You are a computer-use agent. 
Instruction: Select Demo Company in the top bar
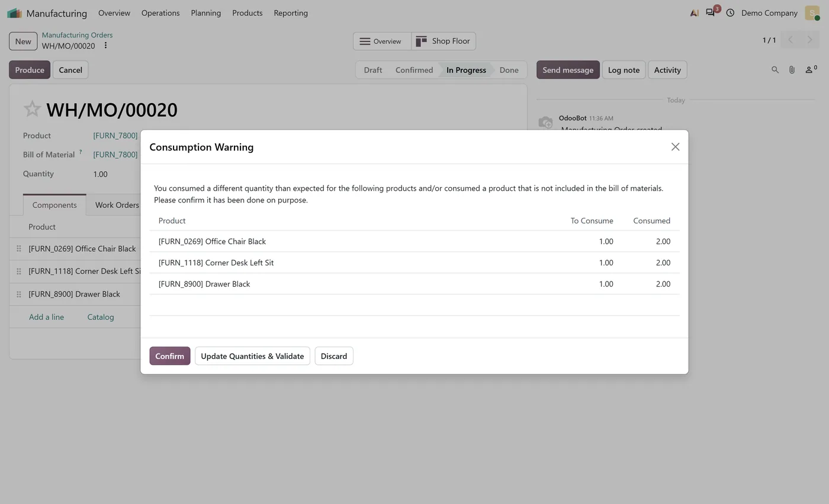(769, 13)
